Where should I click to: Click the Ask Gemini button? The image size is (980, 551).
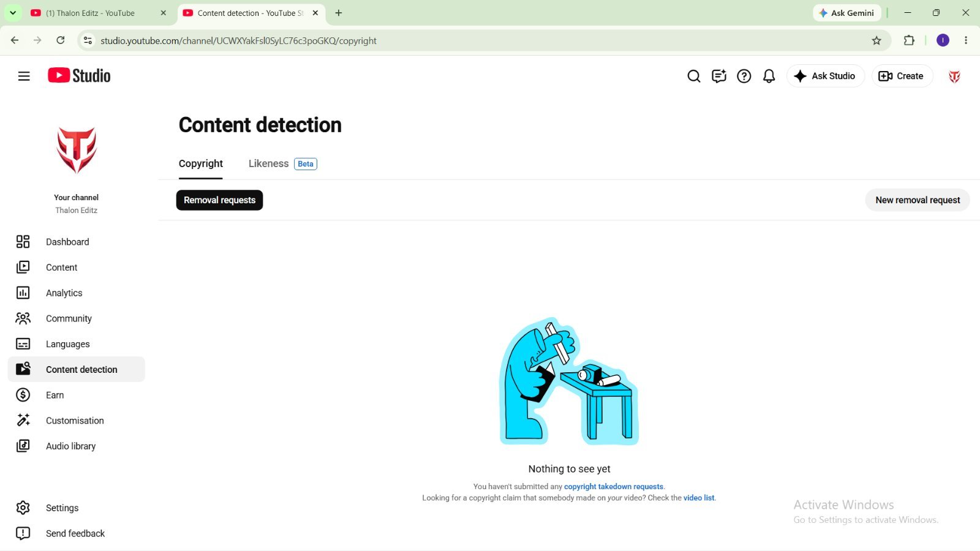coord(847,13)
